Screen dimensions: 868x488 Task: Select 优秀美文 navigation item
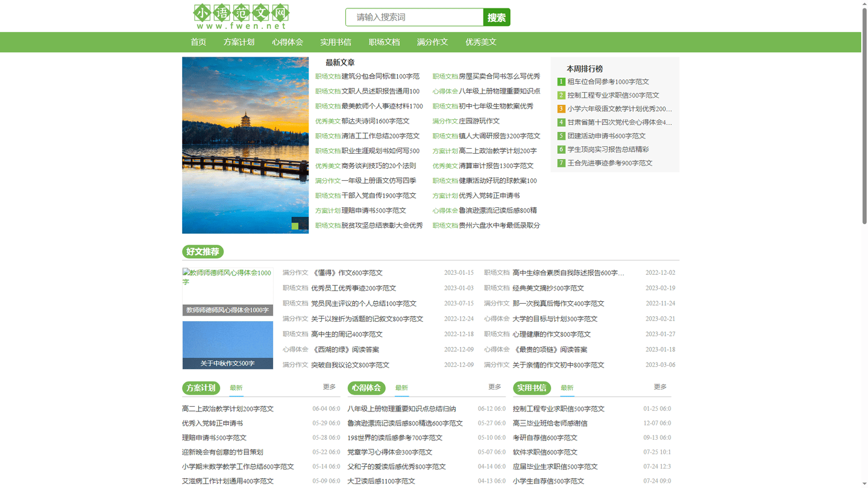481,42
